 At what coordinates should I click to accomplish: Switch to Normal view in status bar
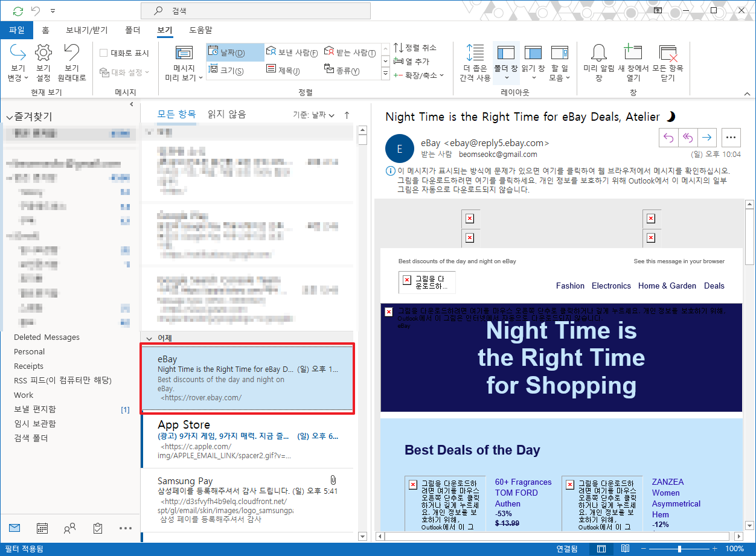[x=601, y=549]
